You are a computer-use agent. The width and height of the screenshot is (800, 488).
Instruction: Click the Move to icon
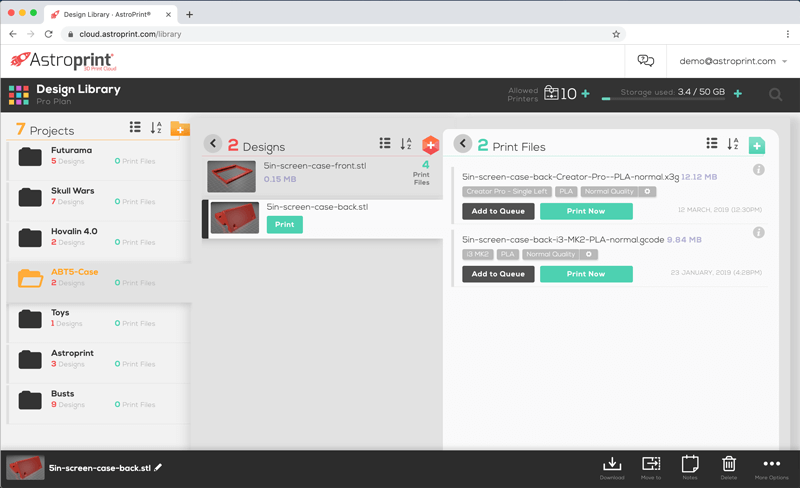tap(651, 468)
